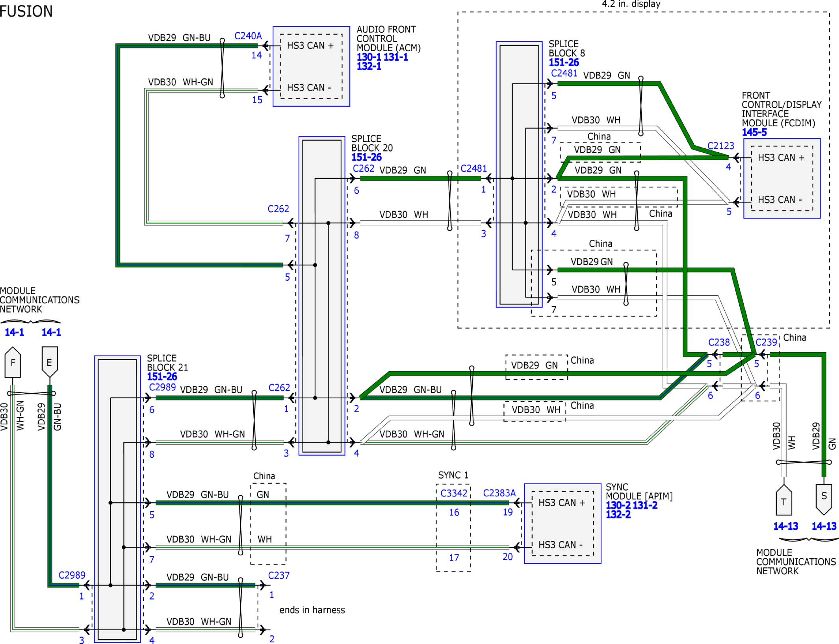Select the Splice Block 20 component box
This screenshot has height=644, width=839.
click(x=322, y=296)
